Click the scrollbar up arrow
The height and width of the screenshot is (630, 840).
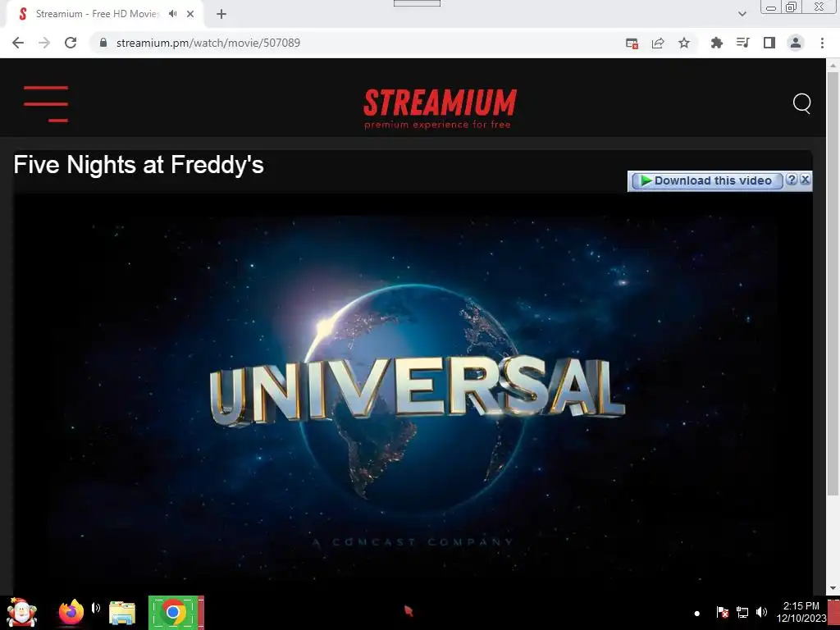pos(833,66)
